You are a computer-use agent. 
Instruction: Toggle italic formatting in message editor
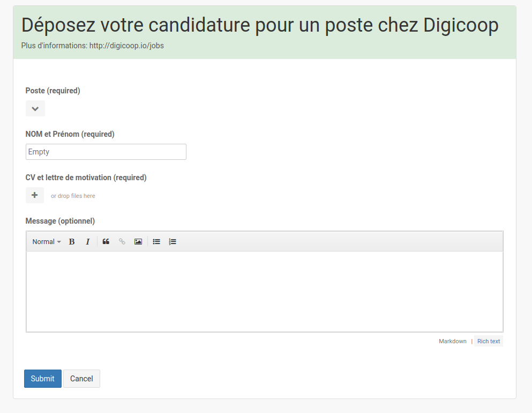87,241
